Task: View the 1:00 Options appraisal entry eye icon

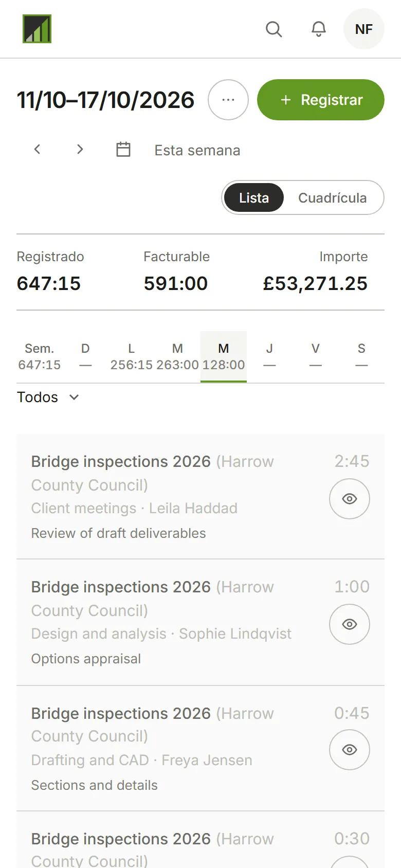Action: 350,624
